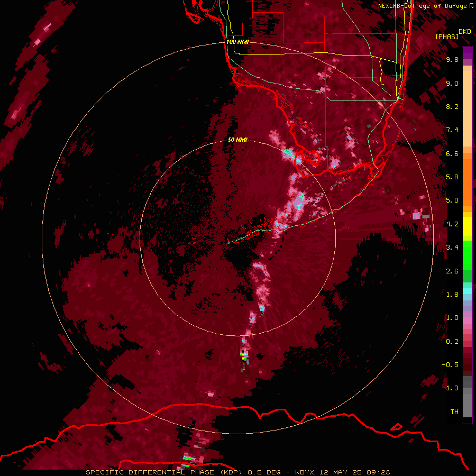Click the "SPECIFIC DIFFERENTIAL PHASE (KDP)" caption
The width and height of the screenshot is (476, 476).
click(164, 472)
